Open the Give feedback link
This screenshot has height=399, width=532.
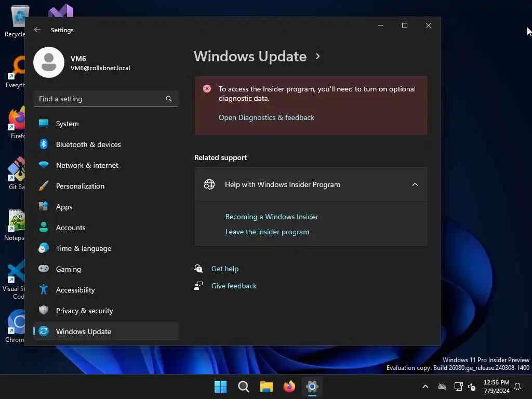(234, 286)
